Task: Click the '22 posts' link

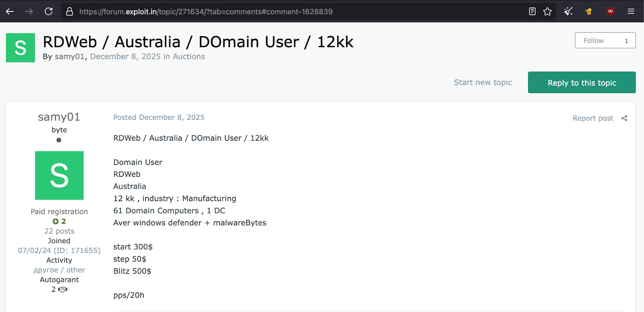Action: [x=59, y=231]
